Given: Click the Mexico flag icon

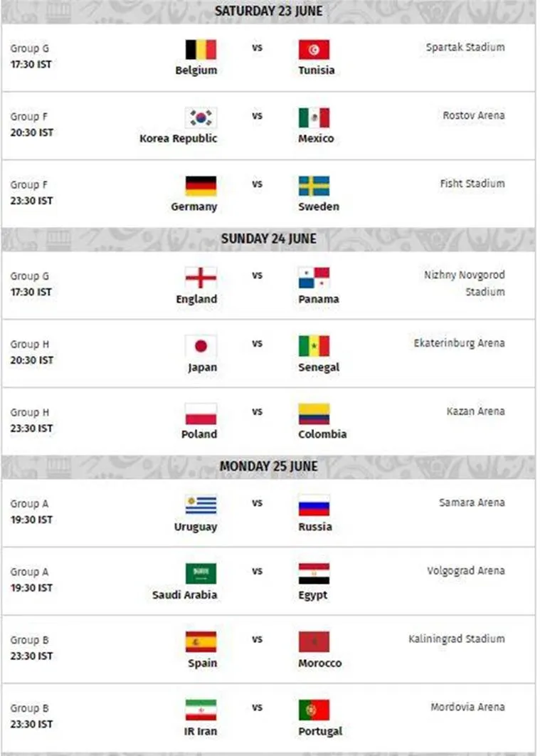Looking at the screenshot, I should point(314,117).
